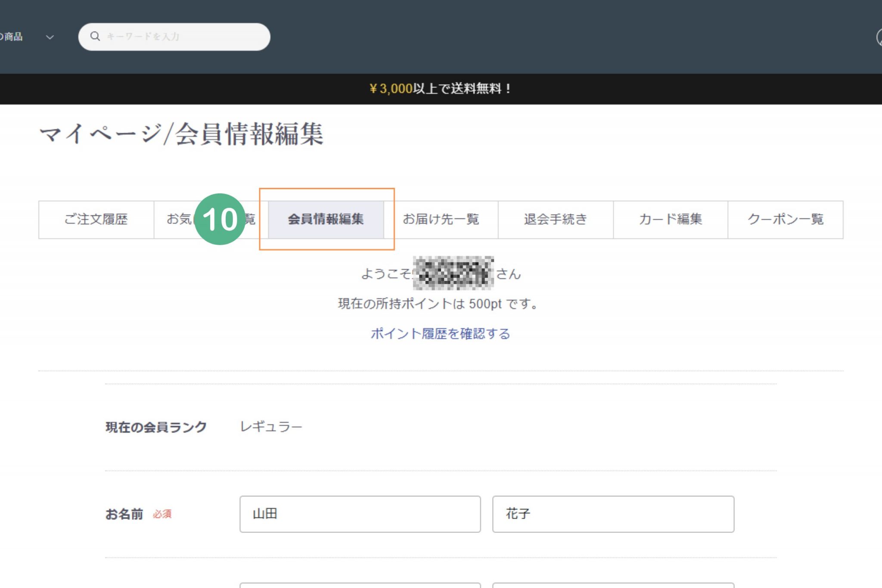This screenshot has width=882, height=588.
Task: Click the last name field containing 山田
Action: click(360, 514)
